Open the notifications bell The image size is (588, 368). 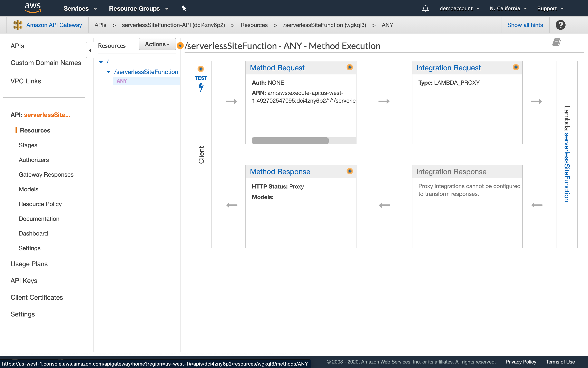pos(425,9)
